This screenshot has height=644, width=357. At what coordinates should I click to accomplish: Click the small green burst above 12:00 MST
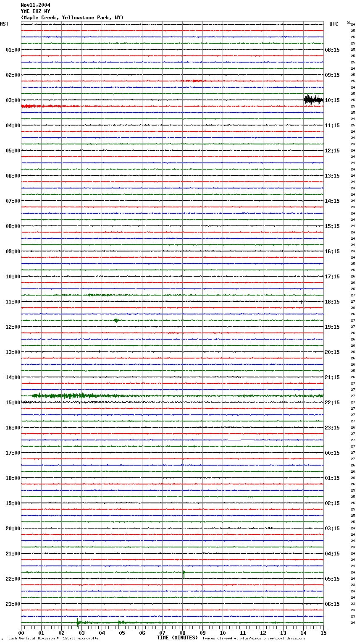click(x=116, y=320)
